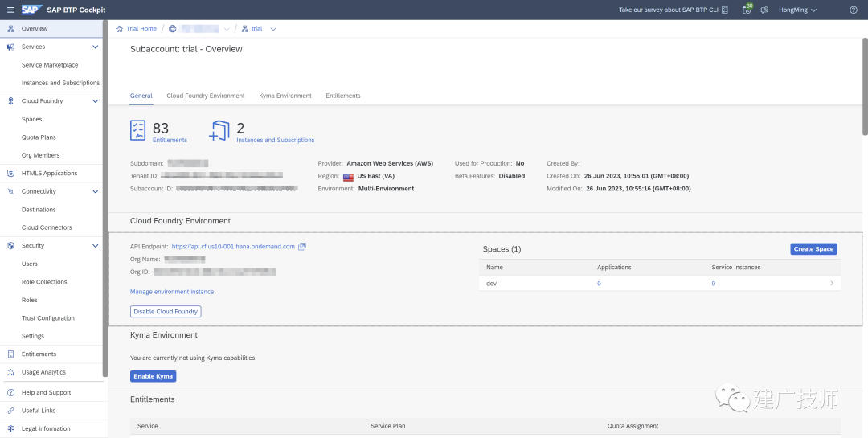Click the Instances and Subscriptions add icon
Viewport: 868px width, 438px height.
point(219,131)
